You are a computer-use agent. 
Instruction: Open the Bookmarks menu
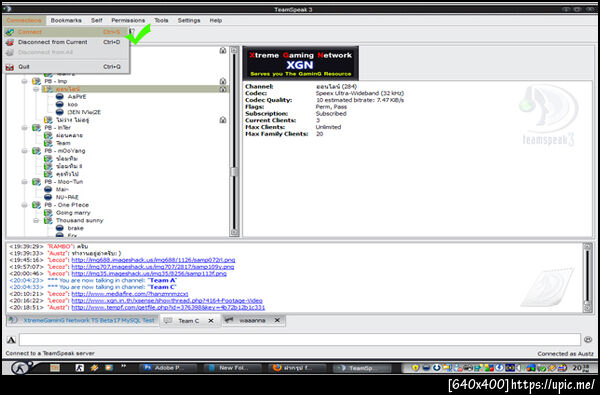pyautogui.click(x=66, y=20)
